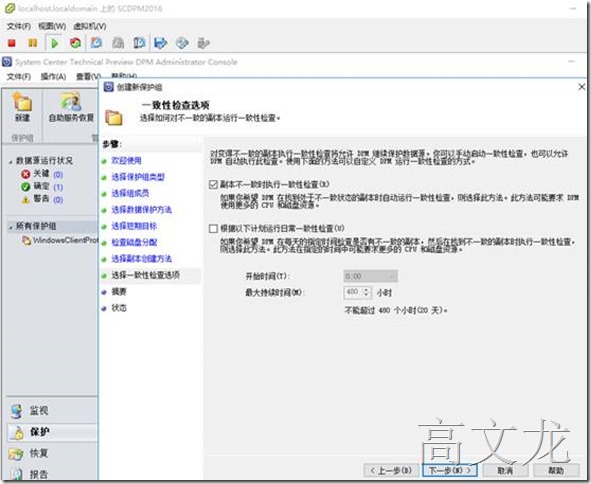Go to the 选择短期目标 step
Viewport: 591px width, 484px height.
point(134,226)
